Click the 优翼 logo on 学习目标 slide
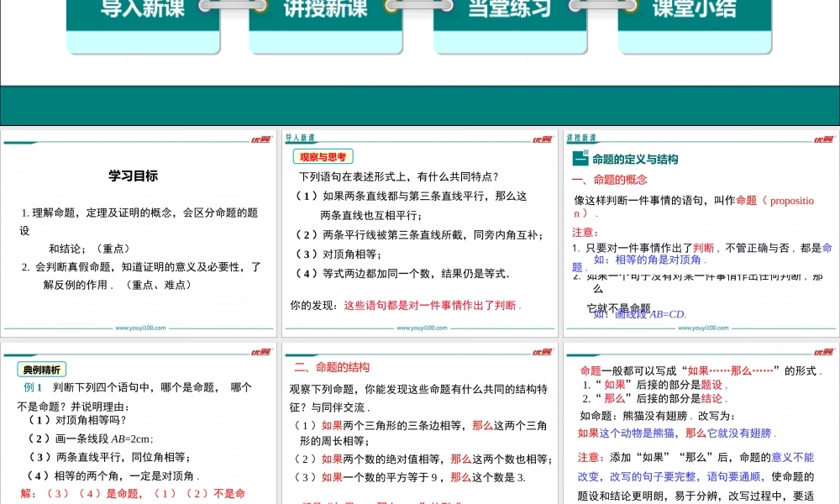This screenshot has height=504, width=840. tap(261, 139)
